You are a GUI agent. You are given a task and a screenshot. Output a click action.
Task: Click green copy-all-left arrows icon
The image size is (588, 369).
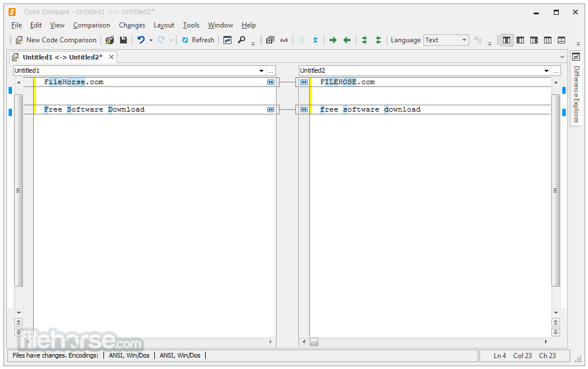coord(378,40)
